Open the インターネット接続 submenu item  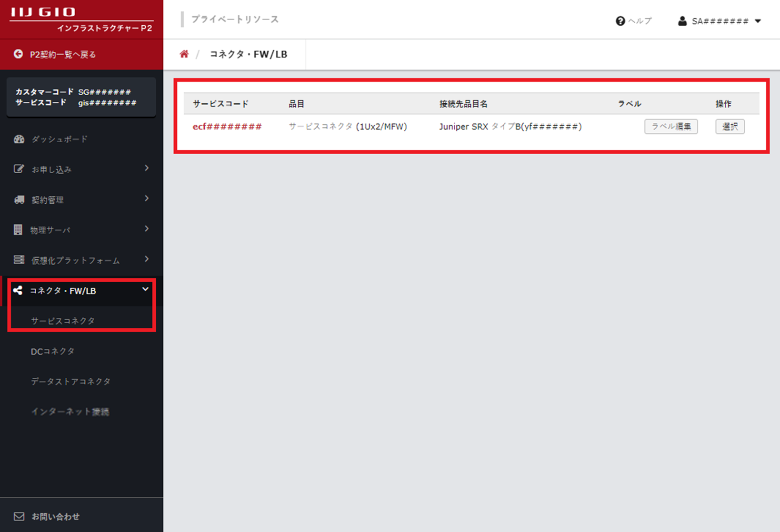click(x=70, y=412)
